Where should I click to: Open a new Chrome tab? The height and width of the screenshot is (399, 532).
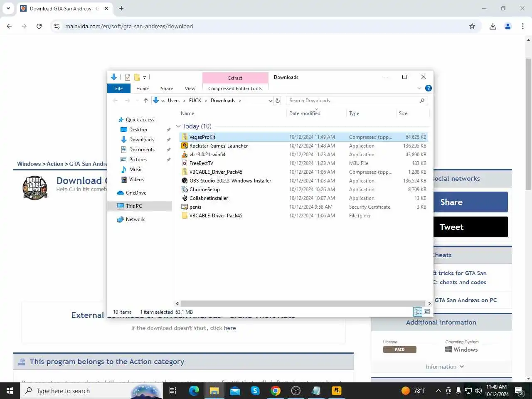(x=121, y=8)
